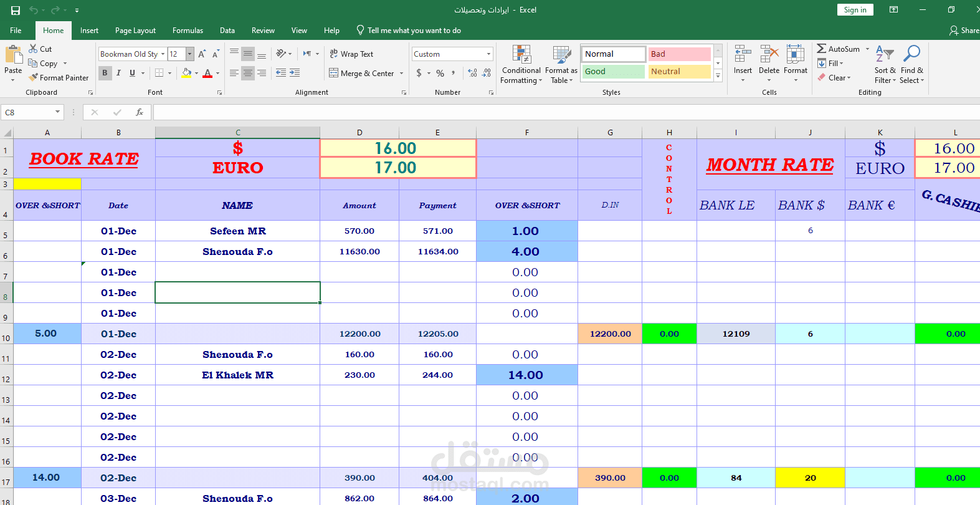The image size is (980, 505).
Task: Click the Percent Style icon
Action: click(x=440, y=73)
